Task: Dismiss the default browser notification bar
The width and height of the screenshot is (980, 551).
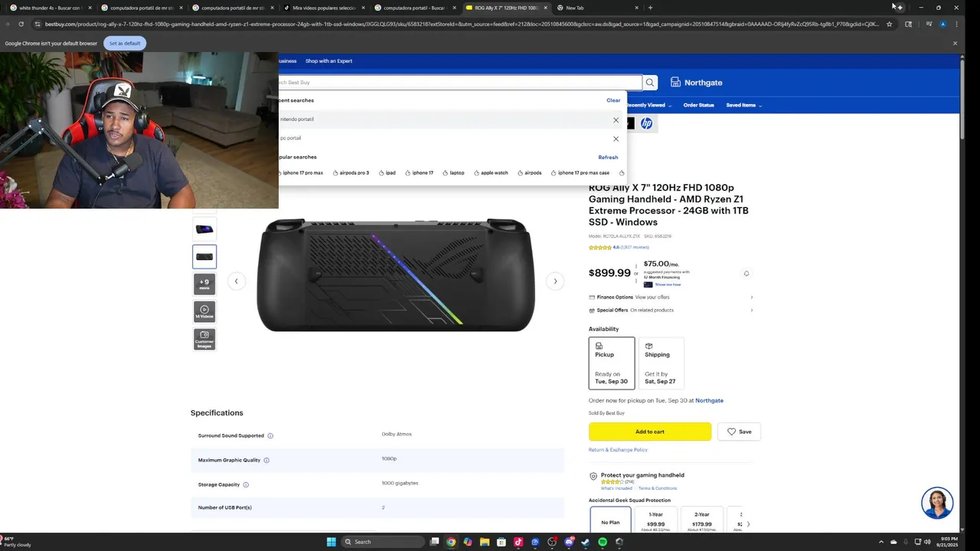Action: [x=955, y=43]
